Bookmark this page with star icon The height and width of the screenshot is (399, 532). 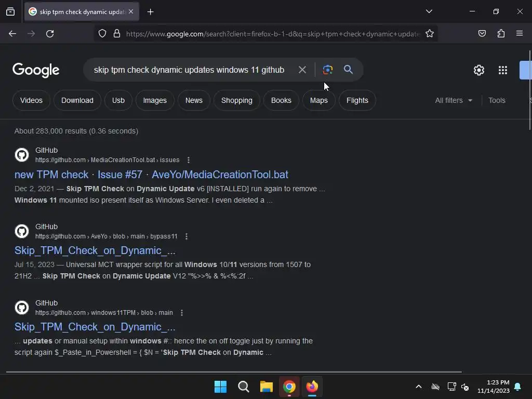[430, 34]
